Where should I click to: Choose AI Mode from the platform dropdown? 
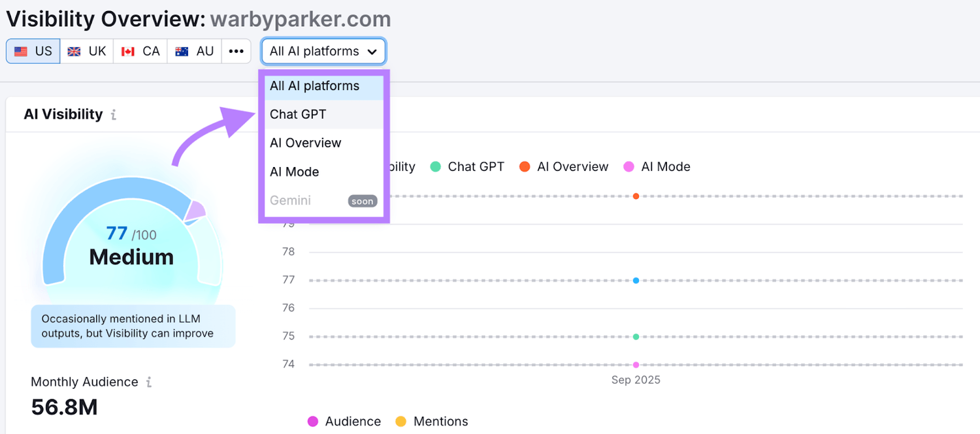293,172
